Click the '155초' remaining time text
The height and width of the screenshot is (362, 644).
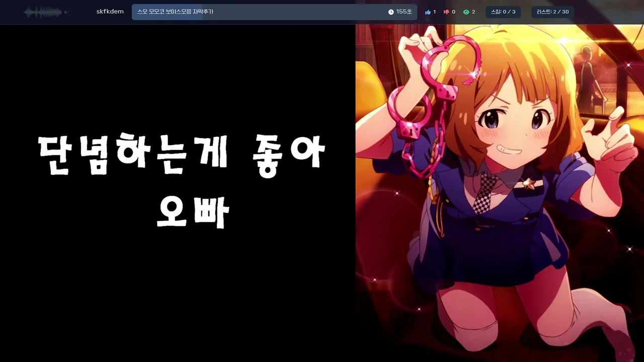pos(404,12)
